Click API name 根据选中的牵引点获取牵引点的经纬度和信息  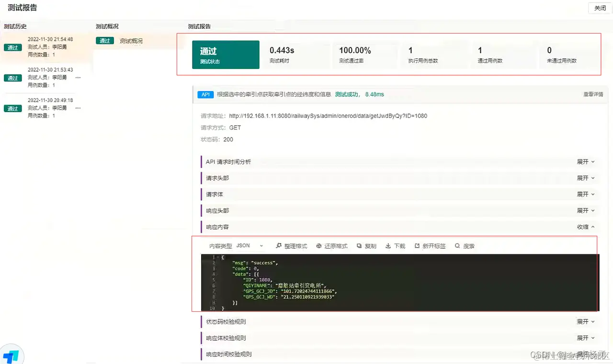coord(274,95)
